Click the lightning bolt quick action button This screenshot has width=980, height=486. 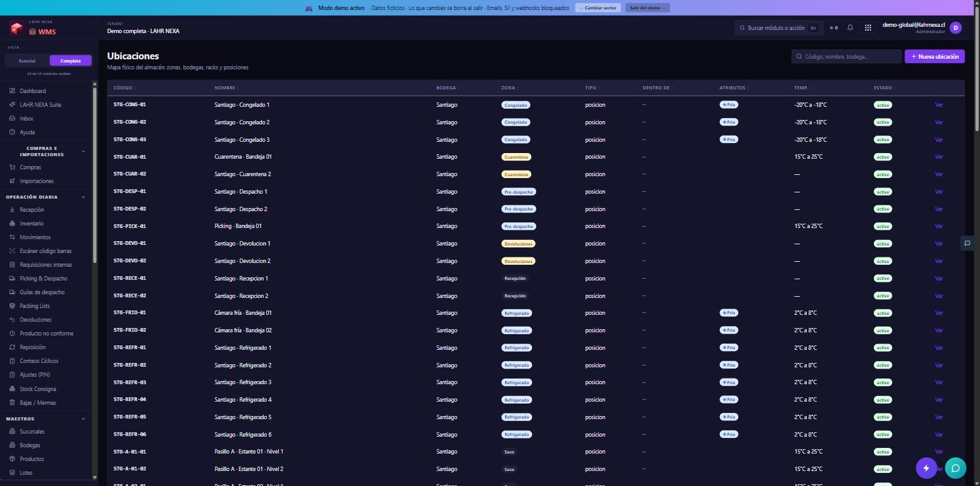point(926,467)
